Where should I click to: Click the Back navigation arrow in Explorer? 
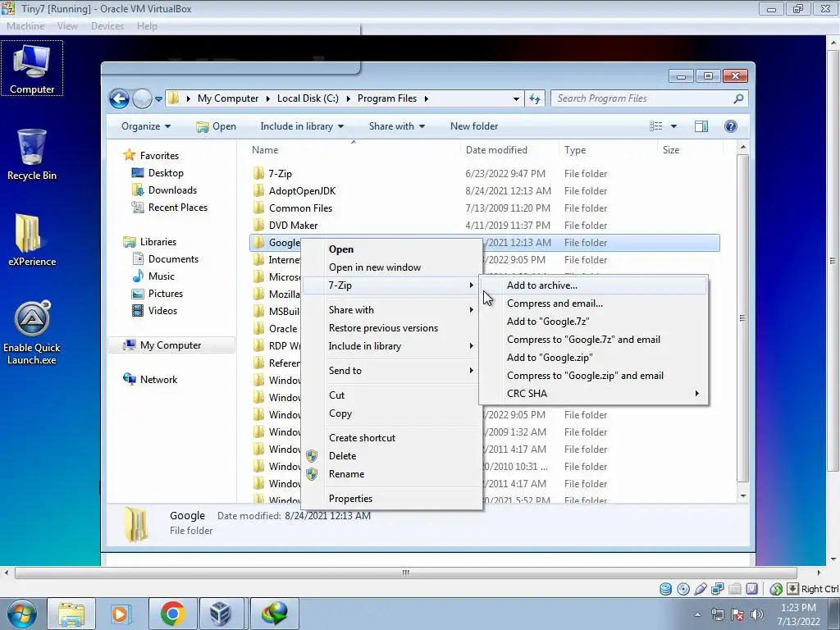coord(120,98)
